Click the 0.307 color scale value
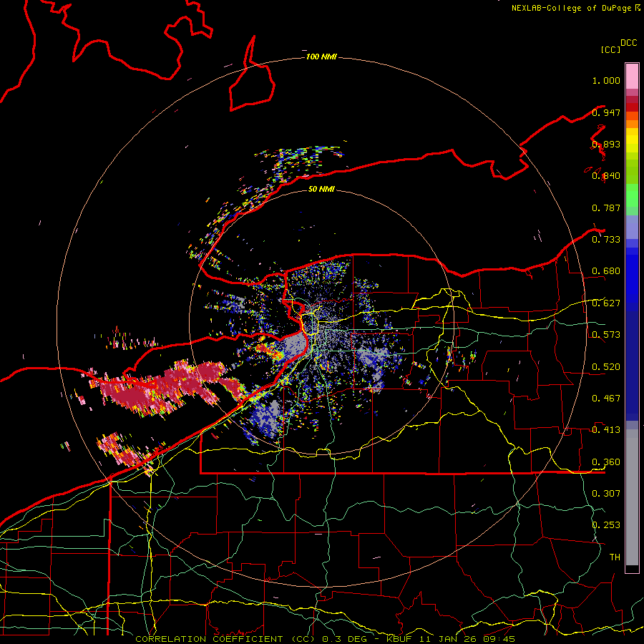 (x=606, y=494)
